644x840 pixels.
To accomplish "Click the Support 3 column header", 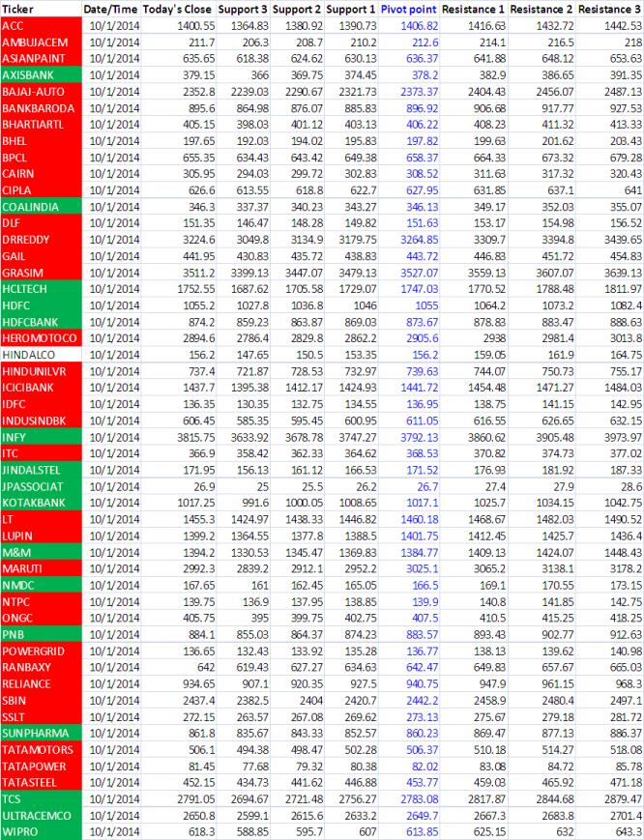I will point(243,9).
